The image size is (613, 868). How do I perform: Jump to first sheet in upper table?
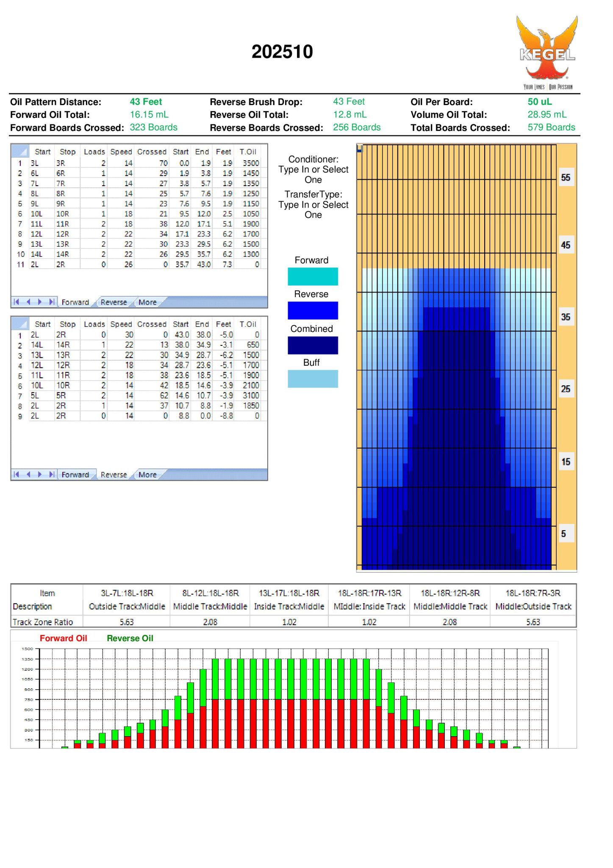click(17, 302)
